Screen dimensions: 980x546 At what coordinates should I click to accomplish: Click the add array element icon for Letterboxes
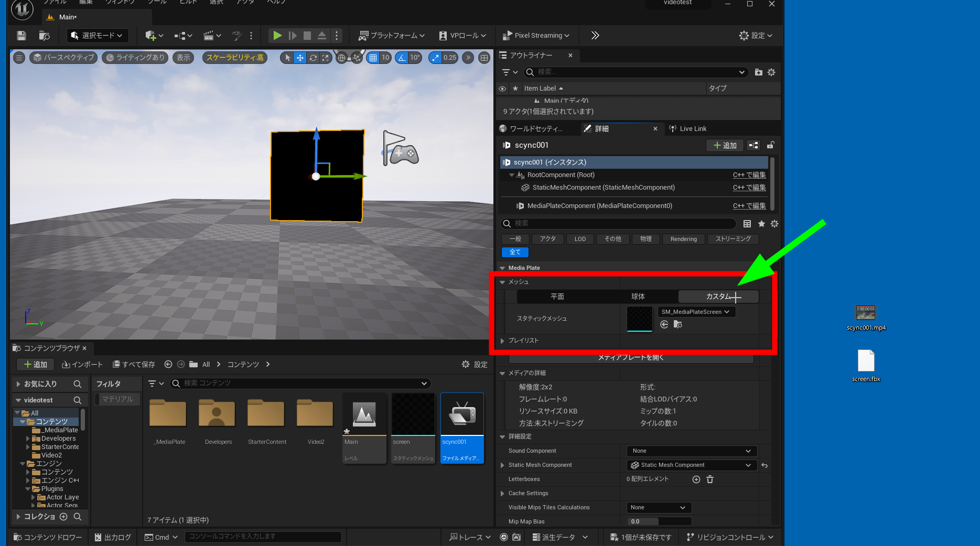coord(696,479)
